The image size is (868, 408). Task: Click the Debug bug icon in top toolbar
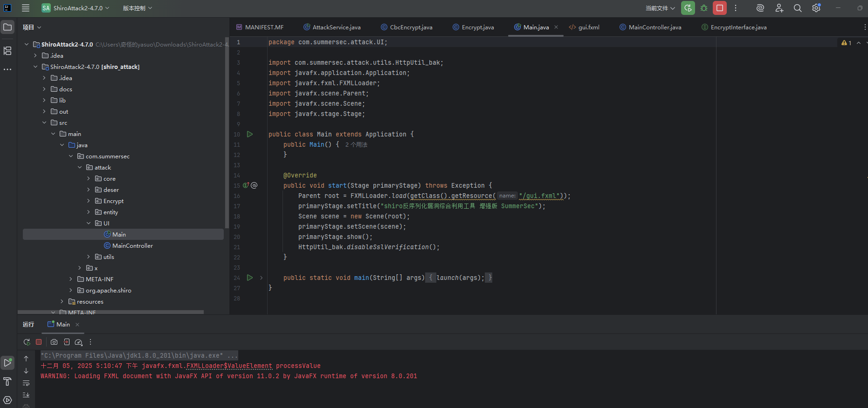pos(704,8)
